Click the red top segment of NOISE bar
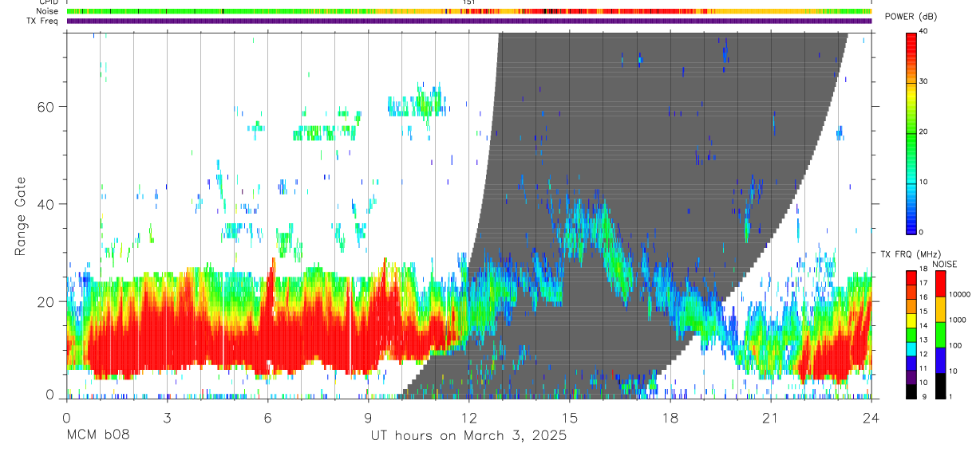Viewport: 980px width, 452px height. pyautogui.click(x=940, y=284)
